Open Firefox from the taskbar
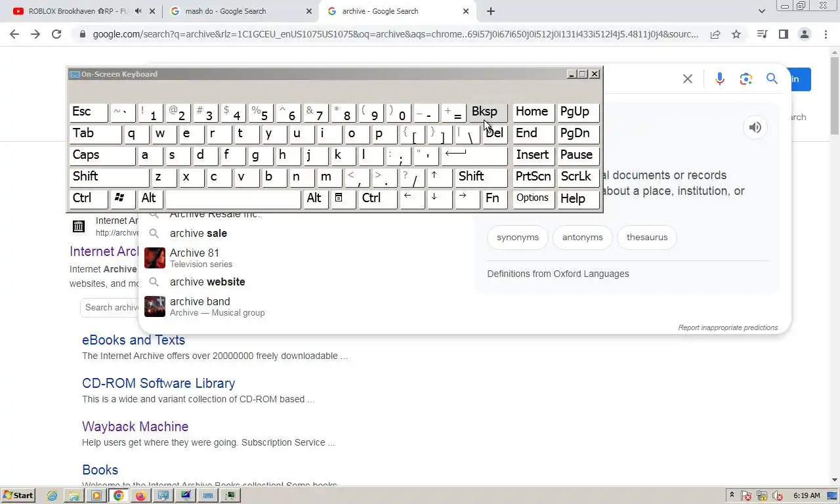Viewport: 840px width, 504px height. coord(140,495)
